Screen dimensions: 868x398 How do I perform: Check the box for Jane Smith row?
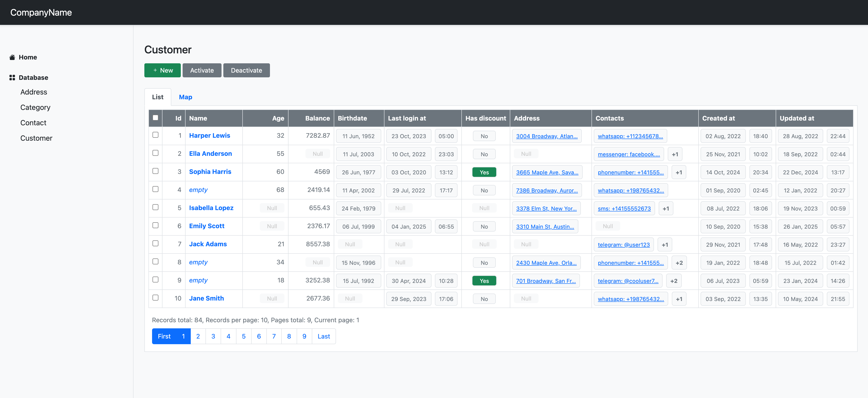pyautogui.click(x=155, y=298)
